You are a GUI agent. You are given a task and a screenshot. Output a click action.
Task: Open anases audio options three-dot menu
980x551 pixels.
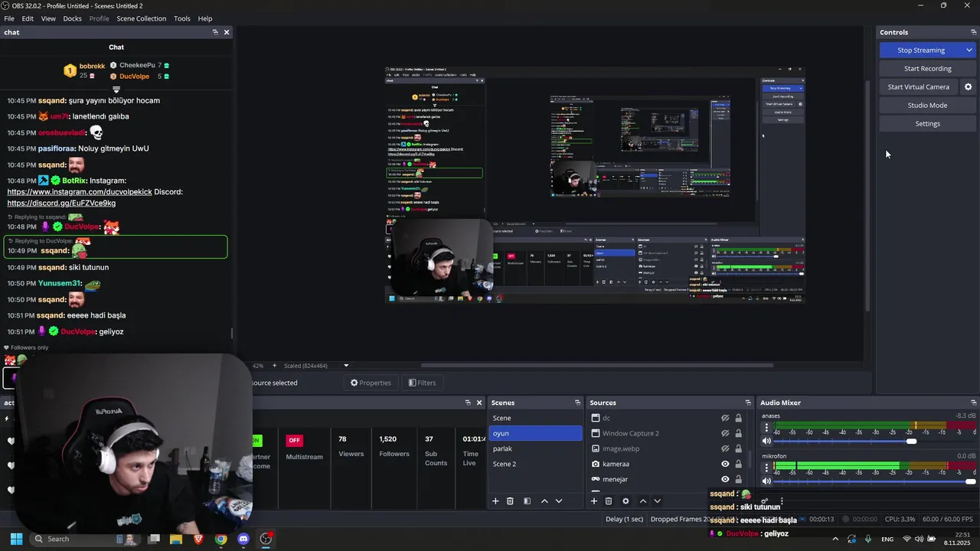(766, 428)
